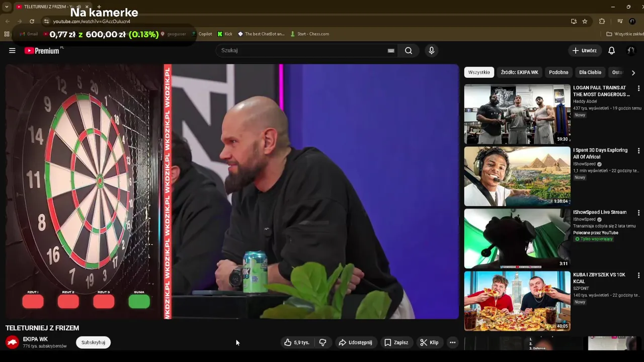Screen dimensions: 644x362
Task: Open a new browser tab with plus
Action: click(x=99, y=7)
